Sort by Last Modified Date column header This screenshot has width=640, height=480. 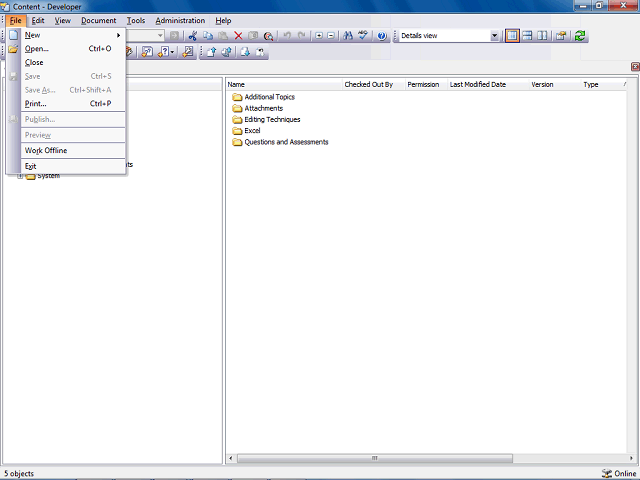point(489,84)
